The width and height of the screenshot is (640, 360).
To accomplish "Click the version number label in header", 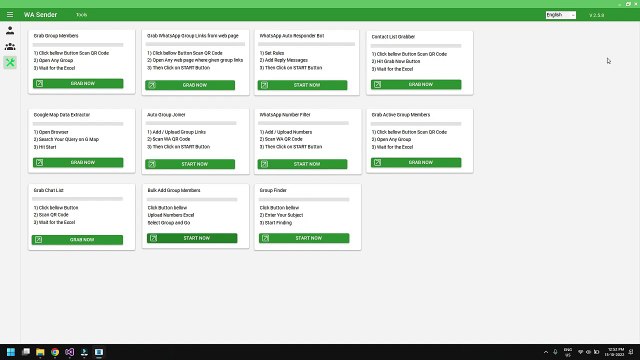I will click(596, 15).
